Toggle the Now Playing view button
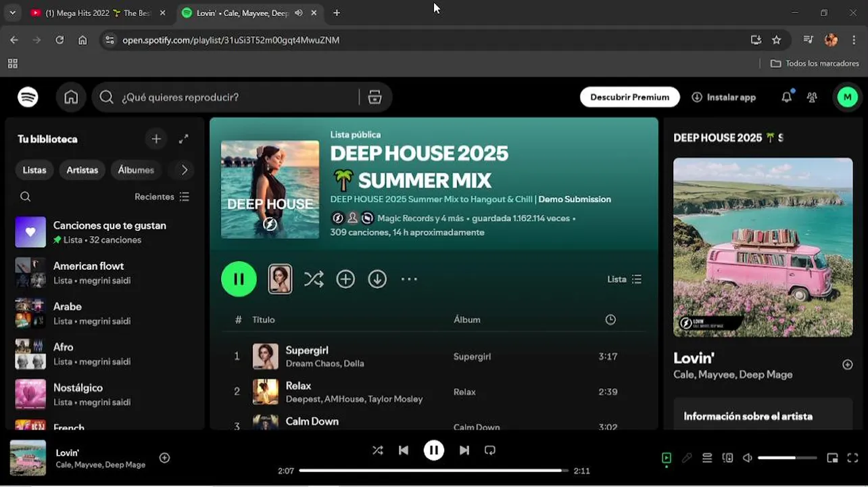The height and width of the screenshot is (487, 868). (666, 458)
